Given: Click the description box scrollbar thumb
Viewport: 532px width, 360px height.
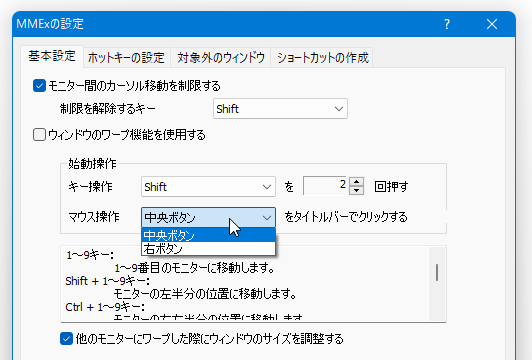Looking at the screenshot, I should click(437, 272).
